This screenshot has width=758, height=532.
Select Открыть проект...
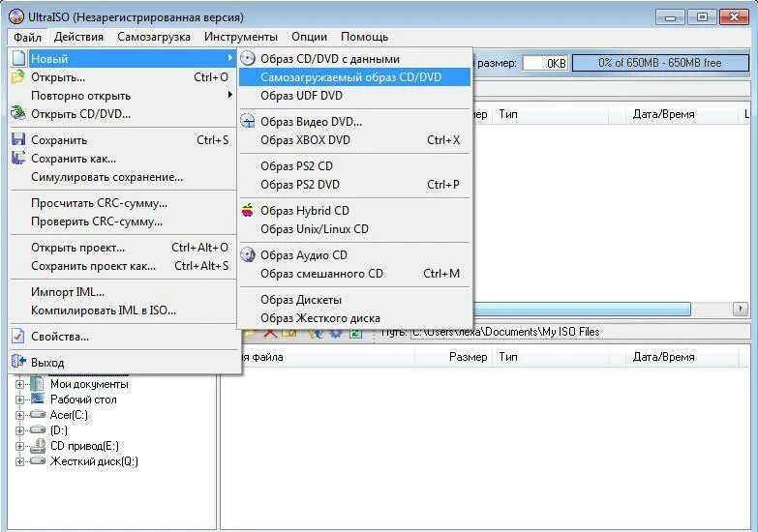[123, 248]
